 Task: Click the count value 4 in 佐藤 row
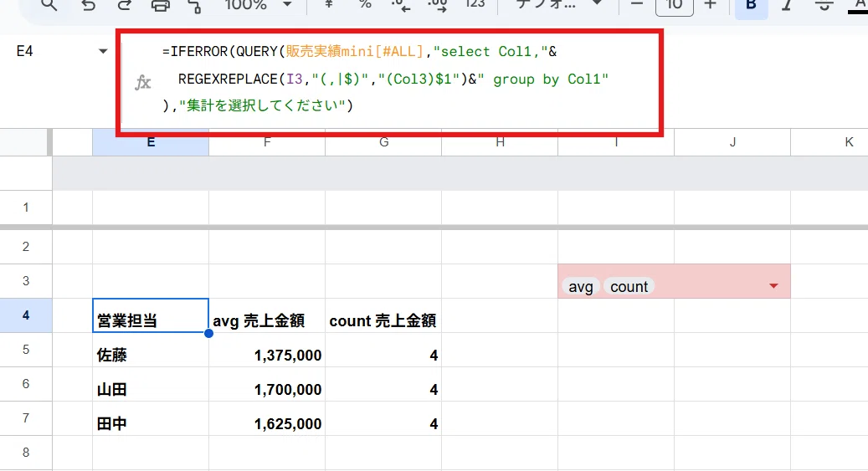(383, 350)
